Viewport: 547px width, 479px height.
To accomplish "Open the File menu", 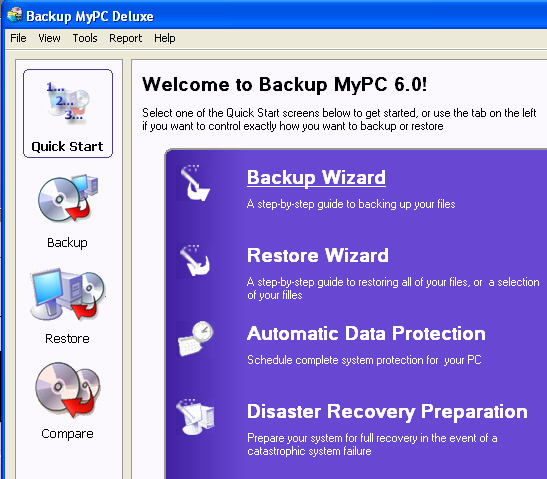I will pyautogui.click(x=18, y=38).
